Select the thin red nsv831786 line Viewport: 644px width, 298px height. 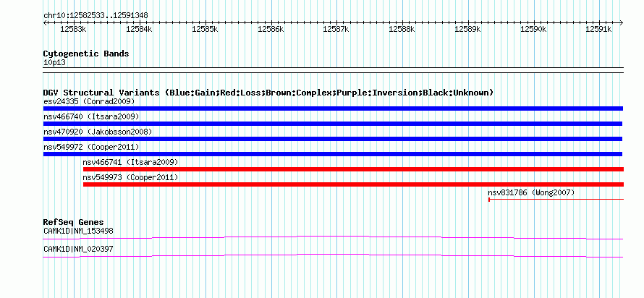pyautogui.click(x=556, y=200)
